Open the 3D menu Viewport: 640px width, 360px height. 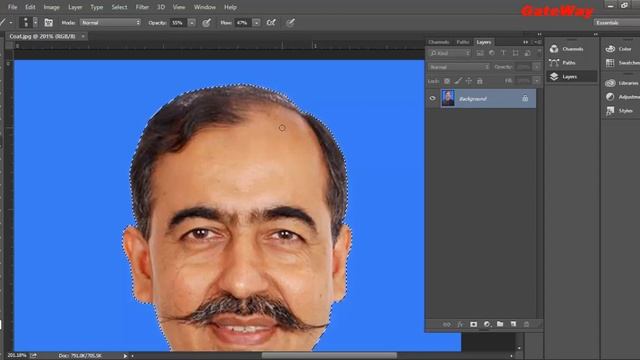161,7
